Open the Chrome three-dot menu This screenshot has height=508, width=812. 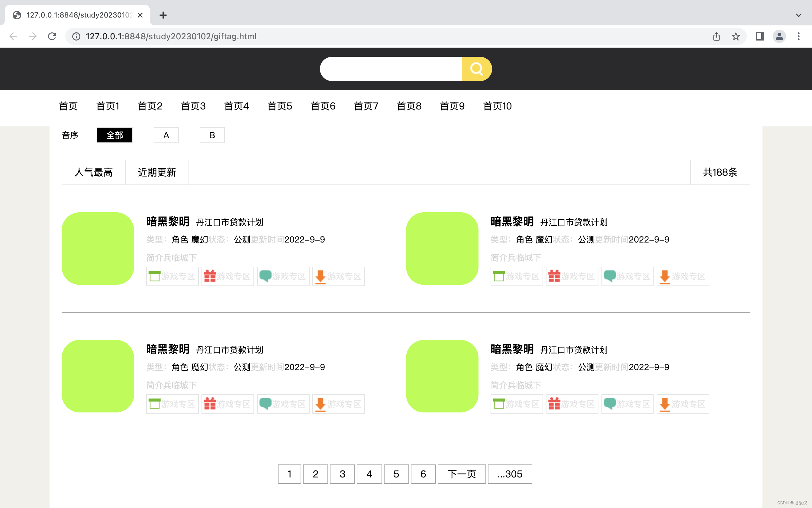tap(799, 36)
